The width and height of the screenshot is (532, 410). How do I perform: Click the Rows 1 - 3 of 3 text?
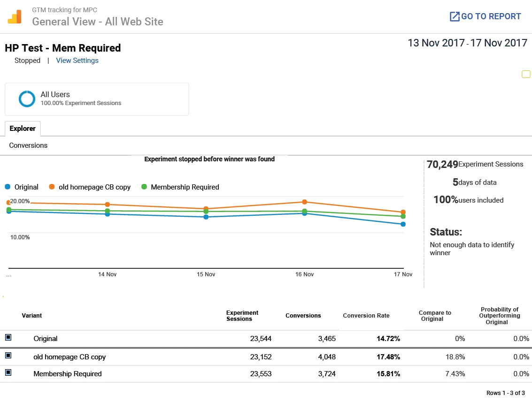pos(506,393)
